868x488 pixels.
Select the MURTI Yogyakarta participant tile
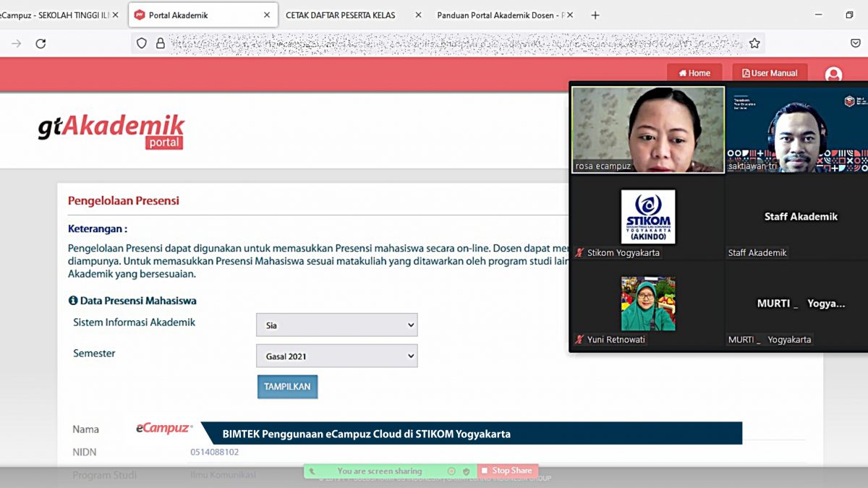pos(797,304)
